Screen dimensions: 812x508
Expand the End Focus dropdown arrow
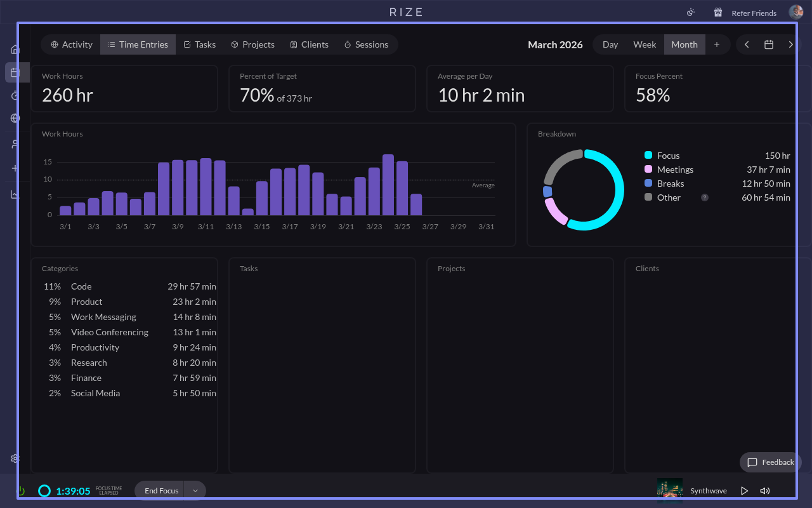(x=195, y=491)
